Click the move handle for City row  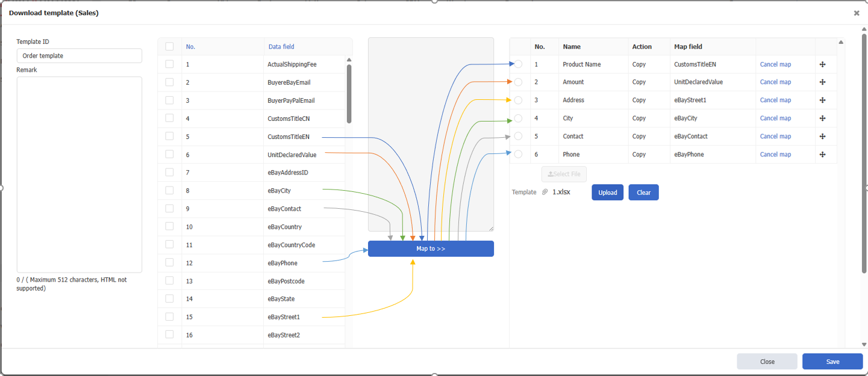(823, 119)
